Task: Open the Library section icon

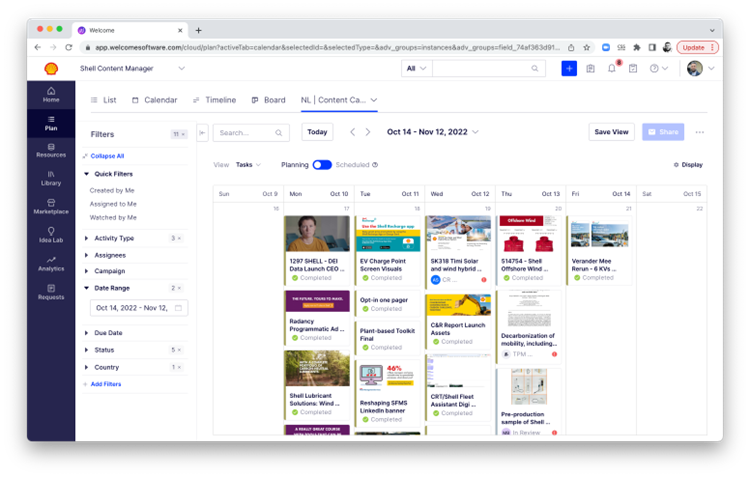Action: point(50,178)
